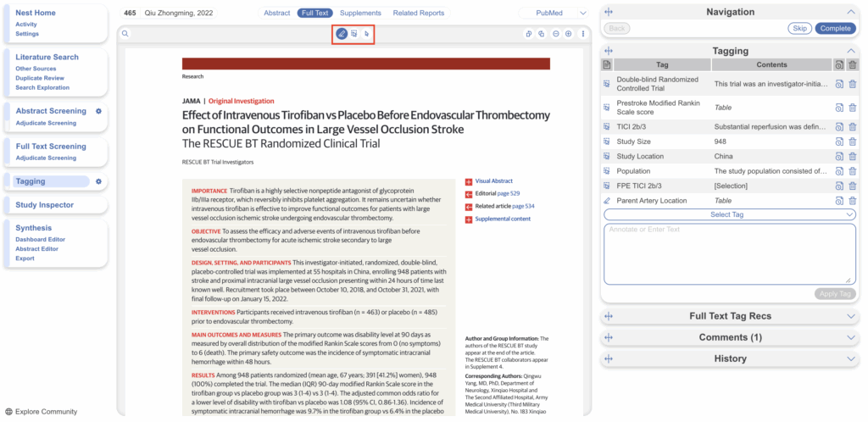Open history for Study Size tag
Screen dimensions: 868x422
coord(839,142)
